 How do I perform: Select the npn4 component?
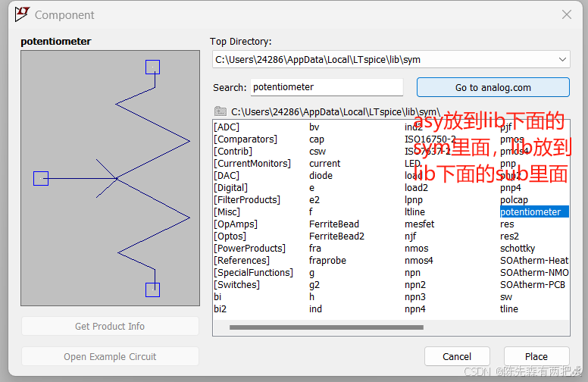[415, 308]
